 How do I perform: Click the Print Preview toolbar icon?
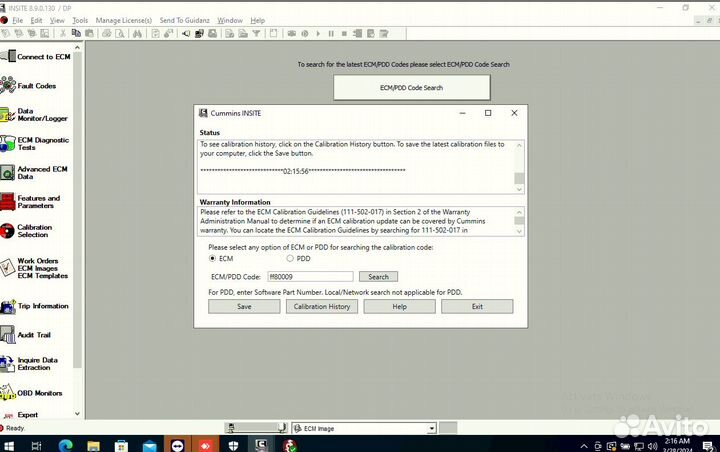(x=120, y=34)
